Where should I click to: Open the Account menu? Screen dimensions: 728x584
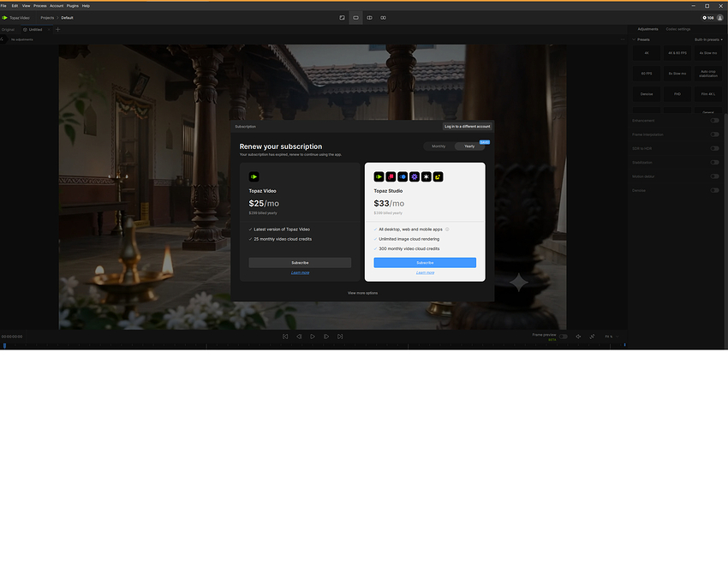click(57, 6)
